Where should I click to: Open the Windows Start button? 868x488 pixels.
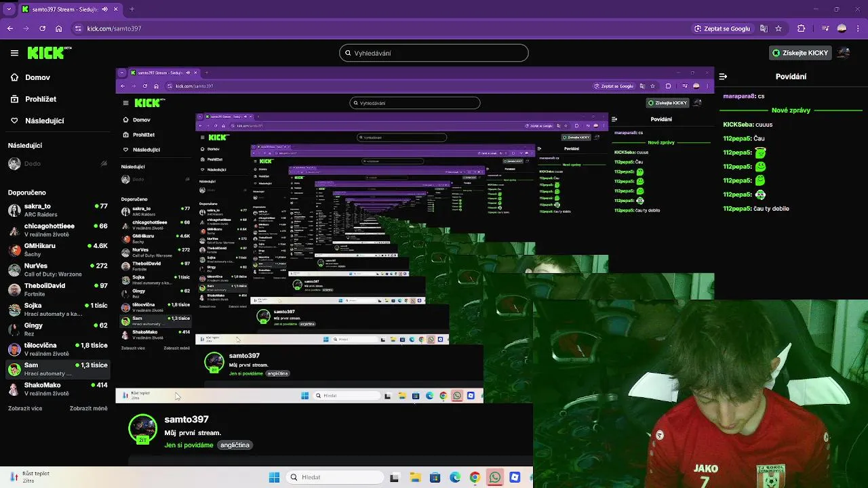point(274,477)
